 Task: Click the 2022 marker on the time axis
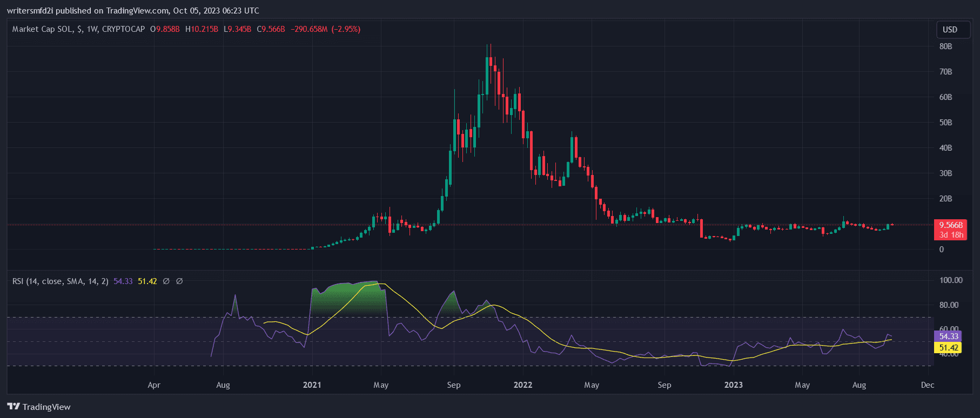point(522,385)
